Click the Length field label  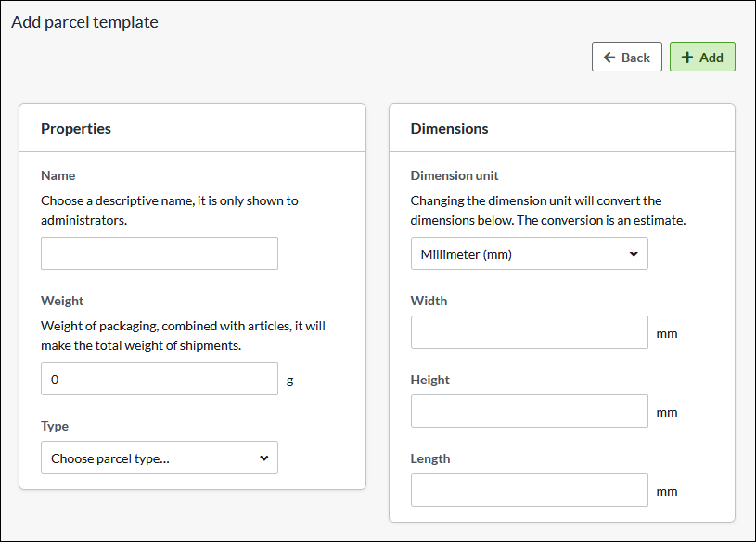[x=430, y=458]
